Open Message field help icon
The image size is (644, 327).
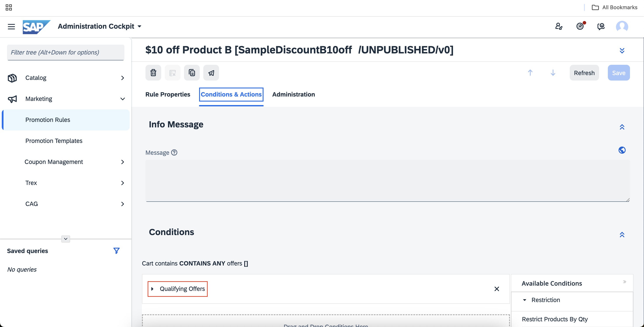point(174,152)
